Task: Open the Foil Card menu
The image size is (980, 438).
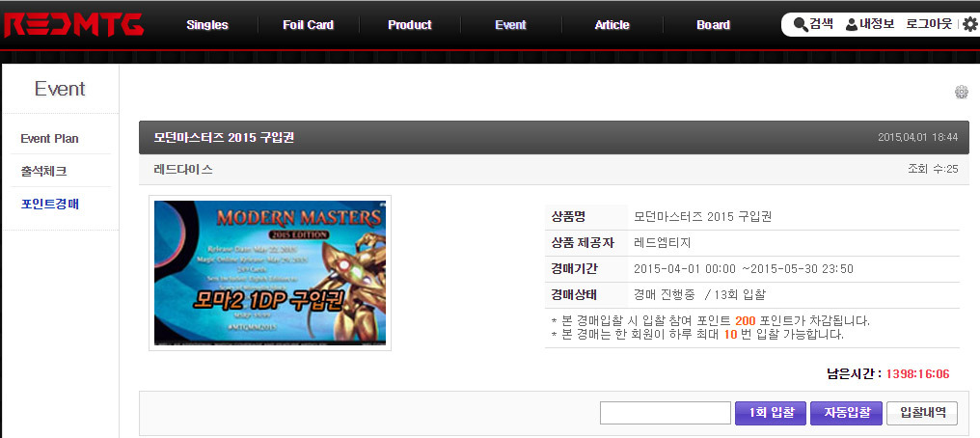Action: pos(308,25)
